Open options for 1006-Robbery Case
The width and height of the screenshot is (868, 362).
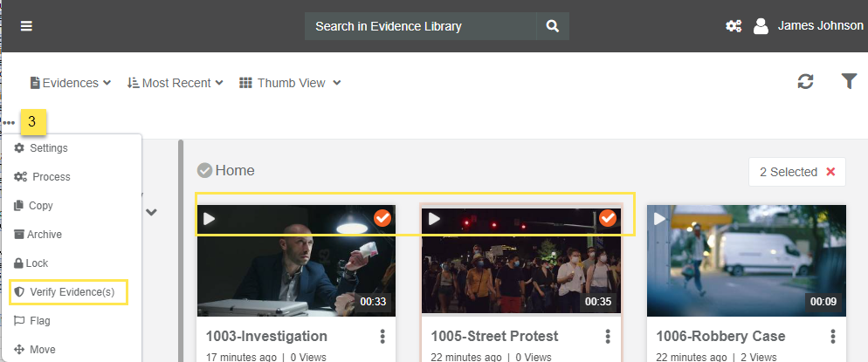point(833,337)
